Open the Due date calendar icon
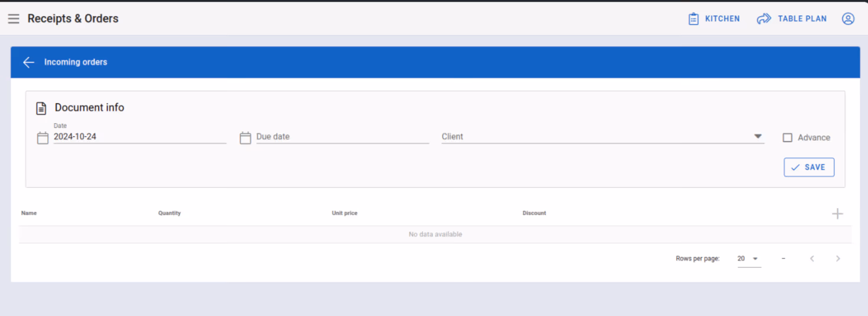 tap(245, 138)
